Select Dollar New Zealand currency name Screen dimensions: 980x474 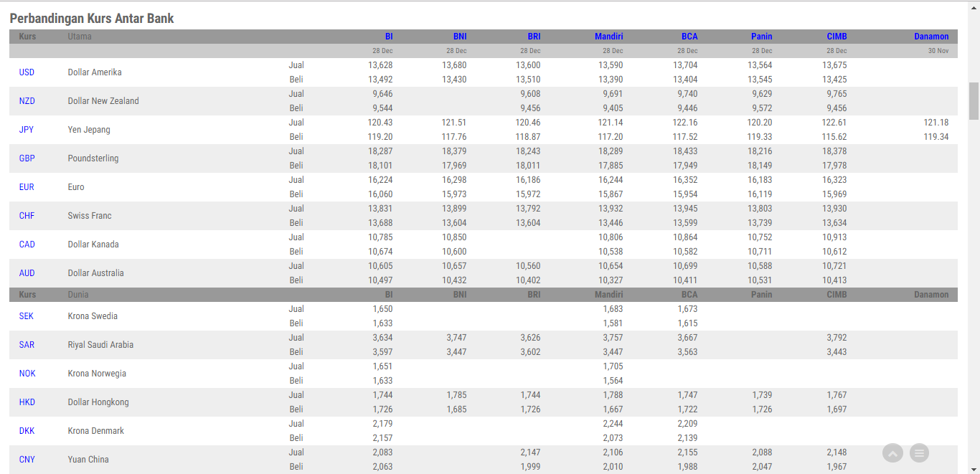pos(103,101)
